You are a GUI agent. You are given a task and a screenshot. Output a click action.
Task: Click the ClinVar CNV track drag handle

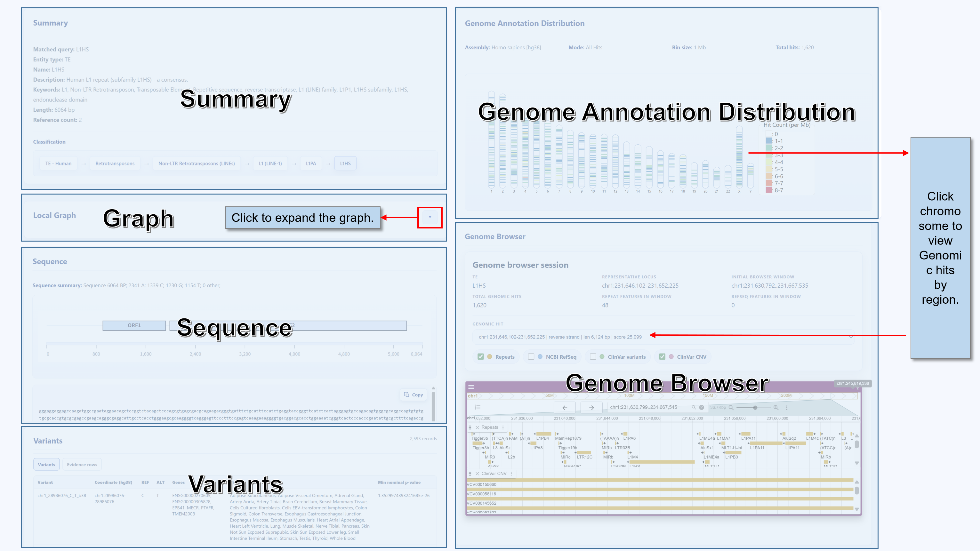[x=470, y=474]
